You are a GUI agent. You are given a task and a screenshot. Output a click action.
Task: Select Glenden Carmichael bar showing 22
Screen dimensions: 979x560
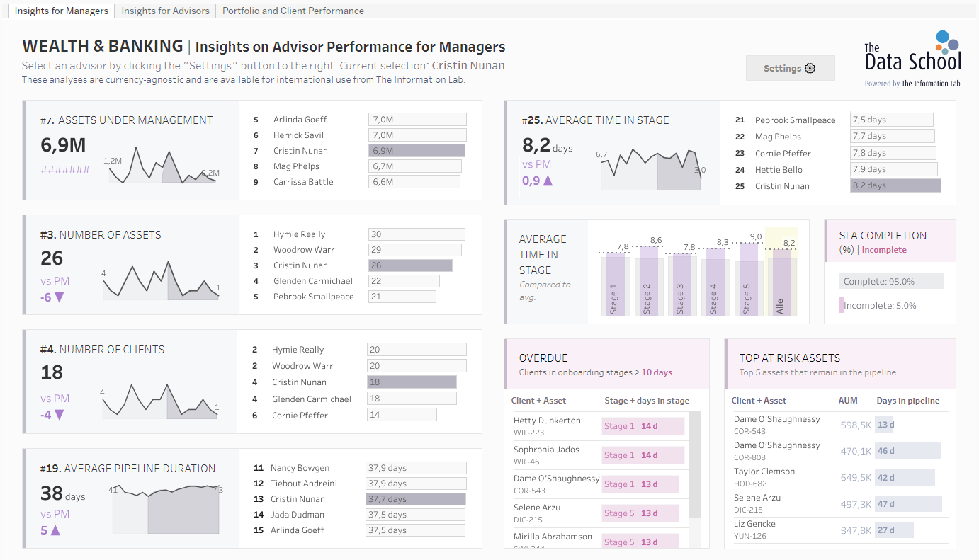[404, 281]
